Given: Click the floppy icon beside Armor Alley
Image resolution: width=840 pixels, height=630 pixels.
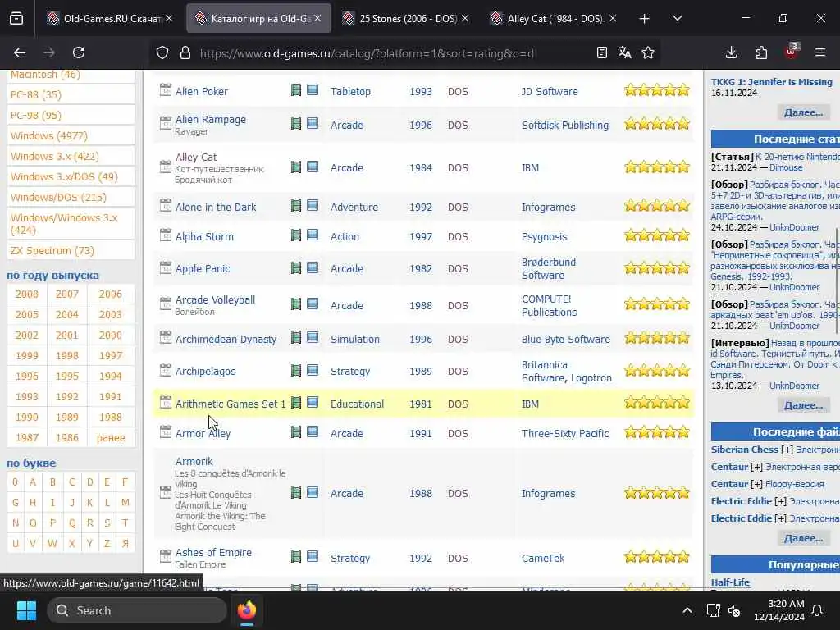Looking at the screenshot, I should [x=166, y=431].
